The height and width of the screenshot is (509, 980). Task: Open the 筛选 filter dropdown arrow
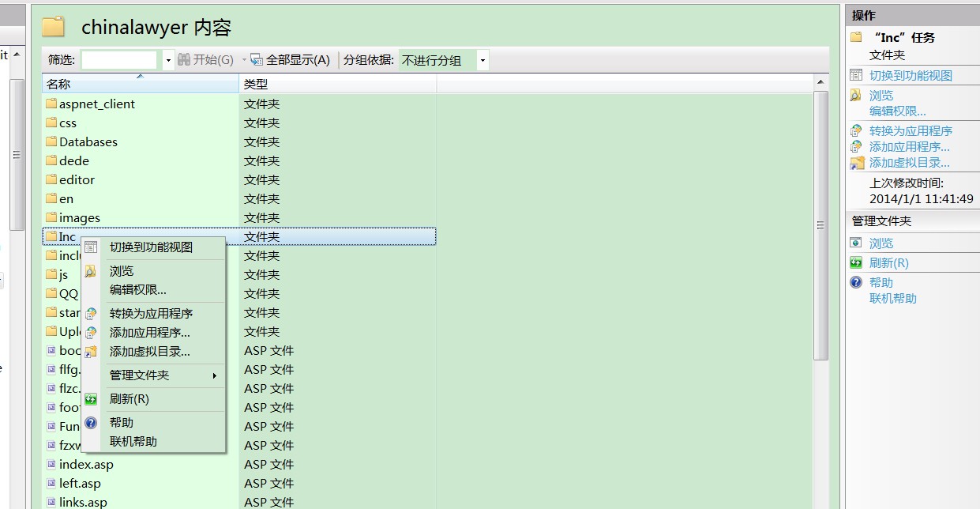point(168,60)
